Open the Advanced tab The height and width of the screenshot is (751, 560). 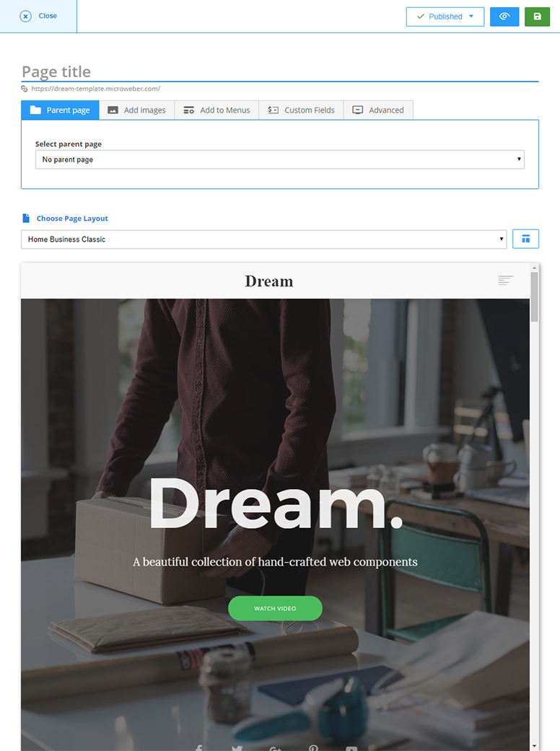378,110
